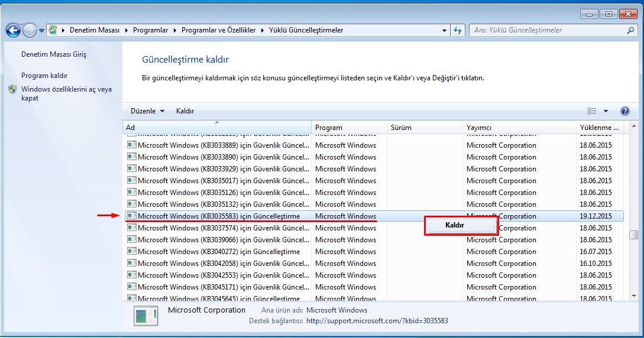Click the view mode icon in toolbar

[x=592, y=111]
